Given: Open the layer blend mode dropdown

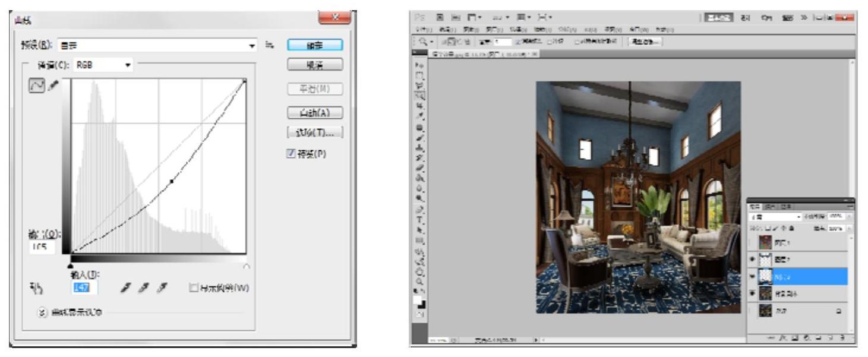Looking at the screenshot, I should point(776,217).
